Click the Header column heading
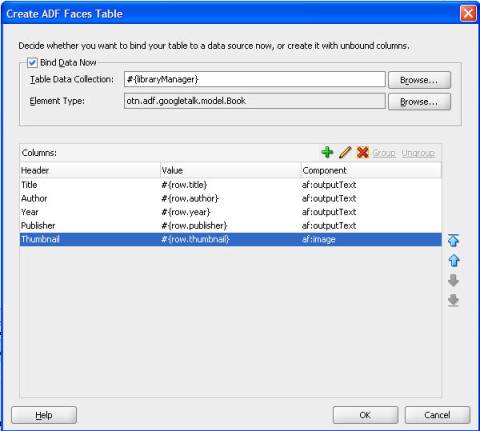Image resolution: width=480 pixels, height=431 pixels. pyautogui.click(x=90, y=170)
